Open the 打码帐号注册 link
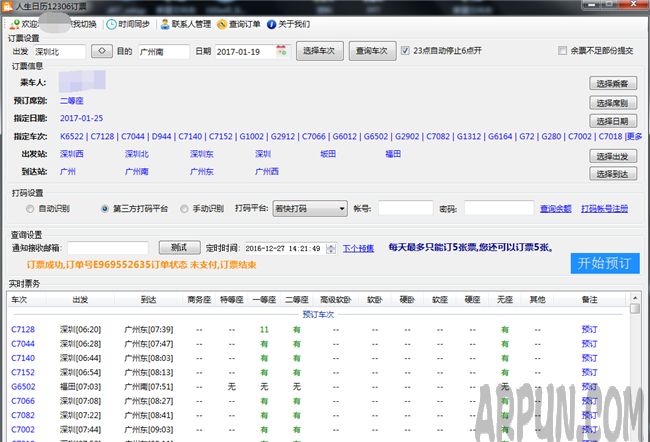Viewport: 650px width, 442px height. pyautogui.click(x=605, y=209)
